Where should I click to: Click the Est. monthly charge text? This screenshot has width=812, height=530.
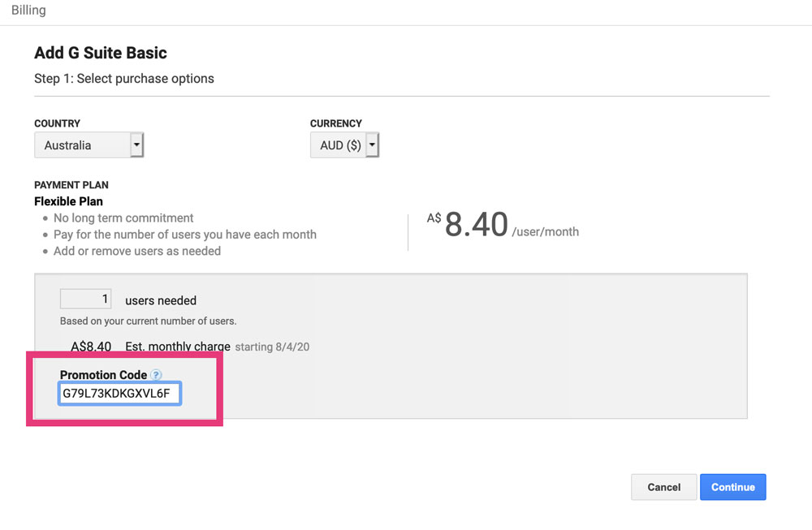point(178,347)
